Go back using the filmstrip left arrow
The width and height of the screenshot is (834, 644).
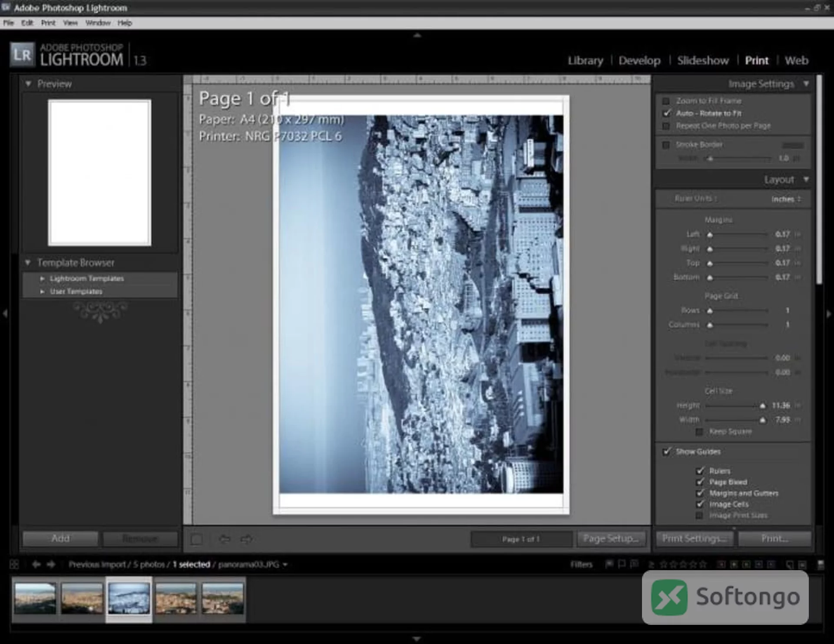click(36, 564)
